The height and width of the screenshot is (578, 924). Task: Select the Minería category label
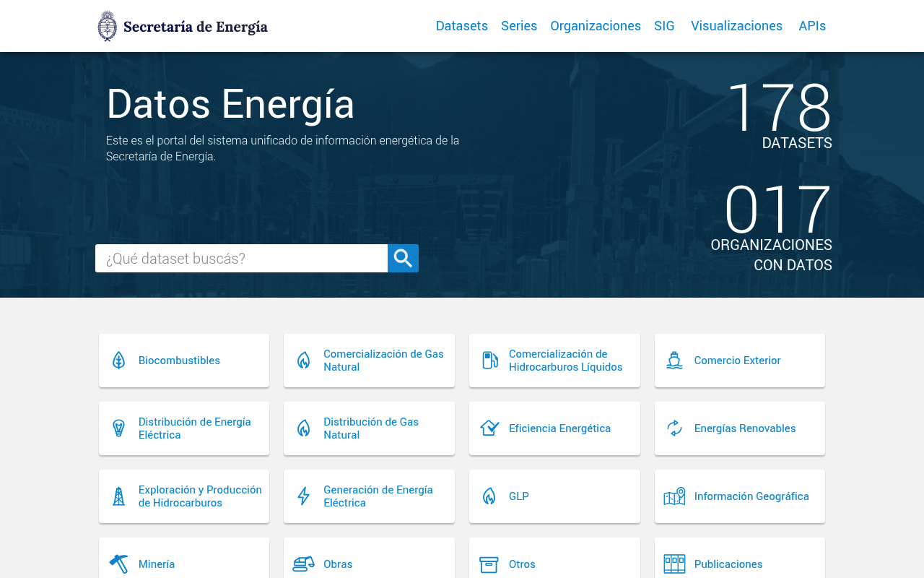pyautogui.click(x=157, y=564)
